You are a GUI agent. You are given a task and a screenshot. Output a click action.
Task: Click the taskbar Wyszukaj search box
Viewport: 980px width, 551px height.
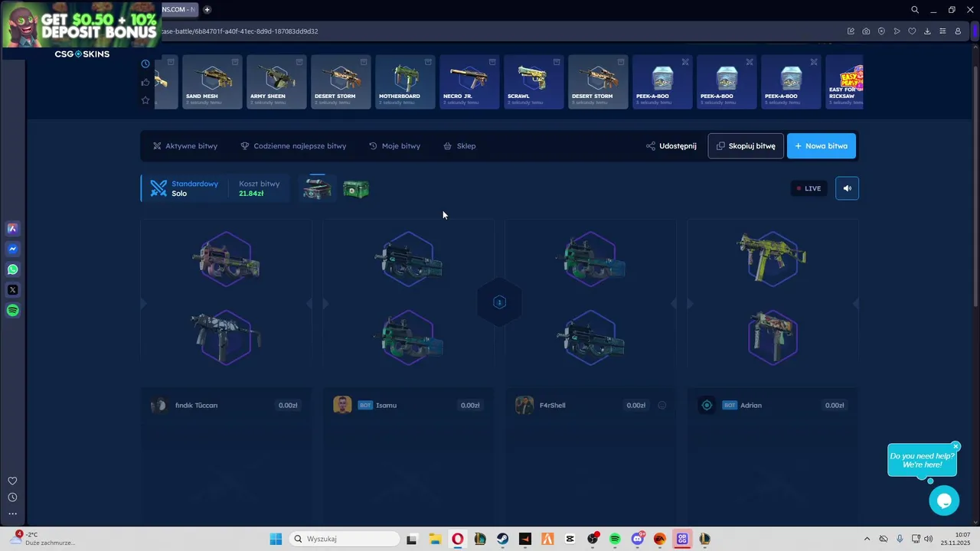(345, 539)
